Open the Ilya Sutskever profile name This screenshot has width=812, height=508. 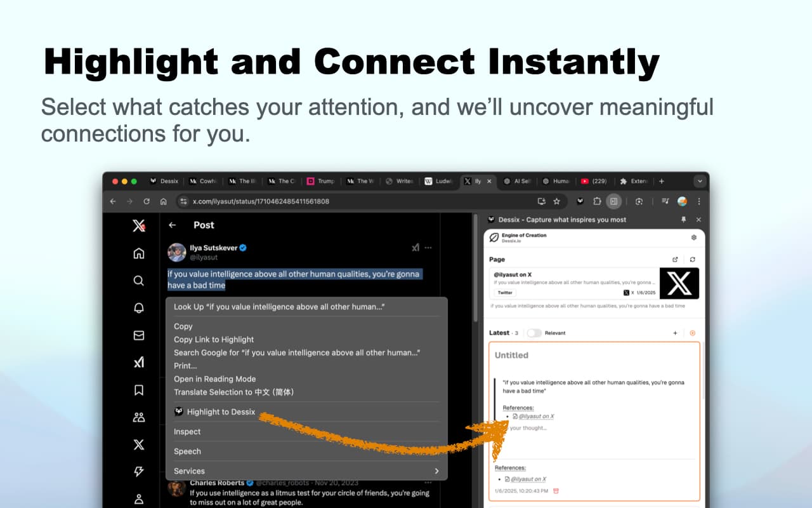[x=213, y=248]
